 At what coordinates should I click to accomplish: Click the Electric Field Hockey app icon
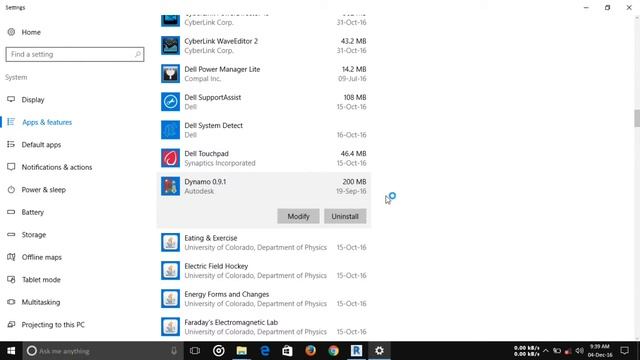tap(170, 271)
